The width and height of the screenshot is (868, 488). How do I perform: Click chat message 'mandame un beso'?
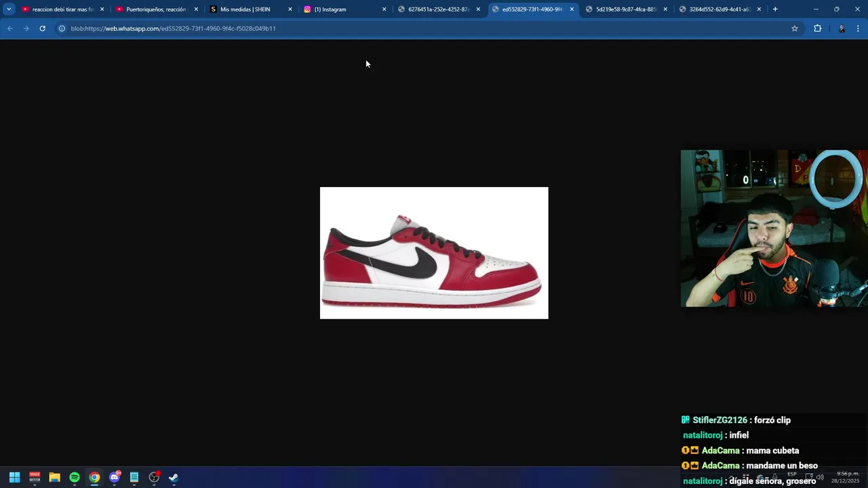782,466
